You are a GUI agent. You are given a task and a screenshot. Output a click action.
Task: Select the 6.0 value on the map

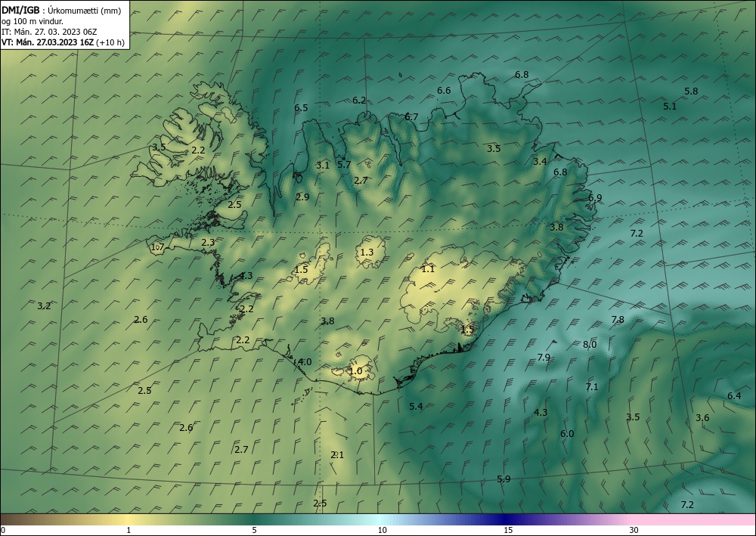[x=567, y=433]
